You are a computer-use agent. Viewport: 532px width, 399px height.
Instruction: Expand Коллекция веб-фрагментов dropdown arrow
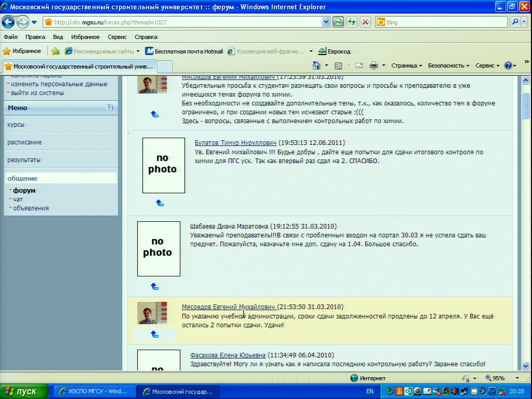(x=311, y=51)
